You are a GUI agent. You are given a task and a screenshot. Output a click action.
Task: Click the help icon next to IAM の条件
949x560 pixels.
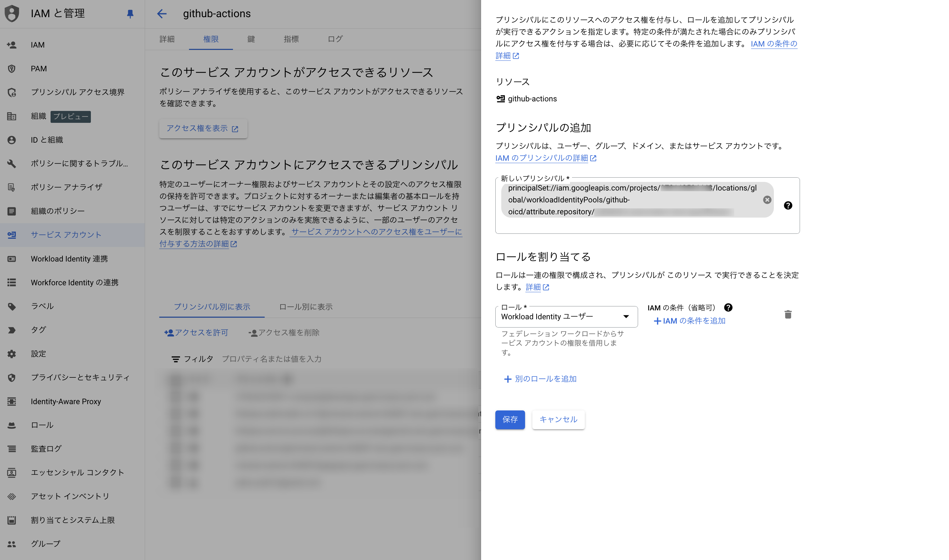click(728, 307)
